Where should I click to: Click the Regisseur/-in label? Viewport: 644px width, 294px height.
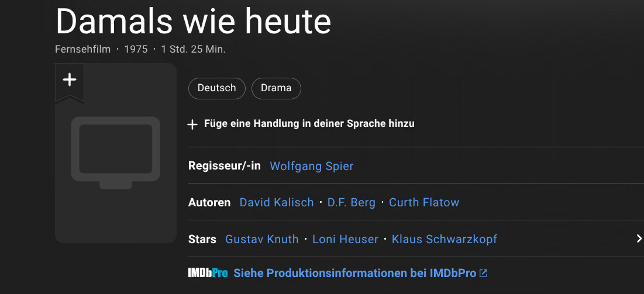coord(225,166)
